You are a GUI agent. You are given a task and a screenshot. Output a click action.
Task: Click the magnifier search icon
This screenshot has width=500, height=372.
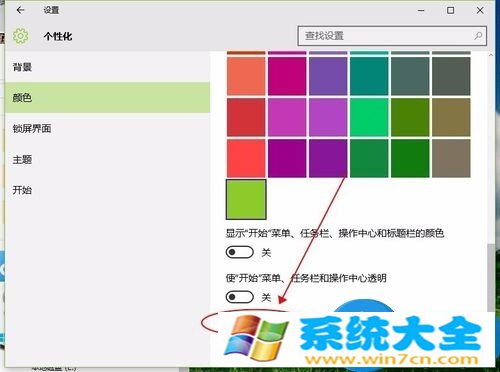[478, 36]
